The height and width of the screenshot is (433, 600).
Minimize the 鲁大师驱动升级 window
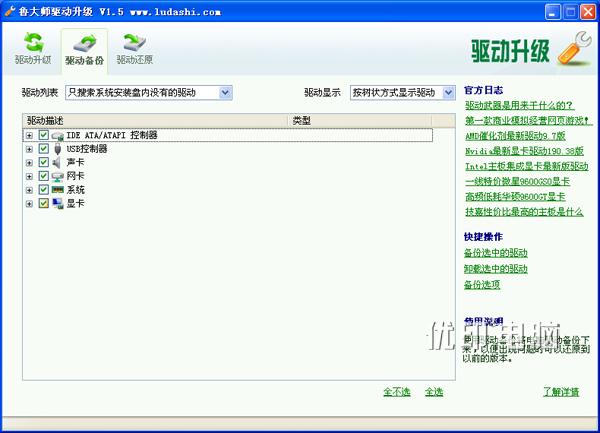(553, 11)
